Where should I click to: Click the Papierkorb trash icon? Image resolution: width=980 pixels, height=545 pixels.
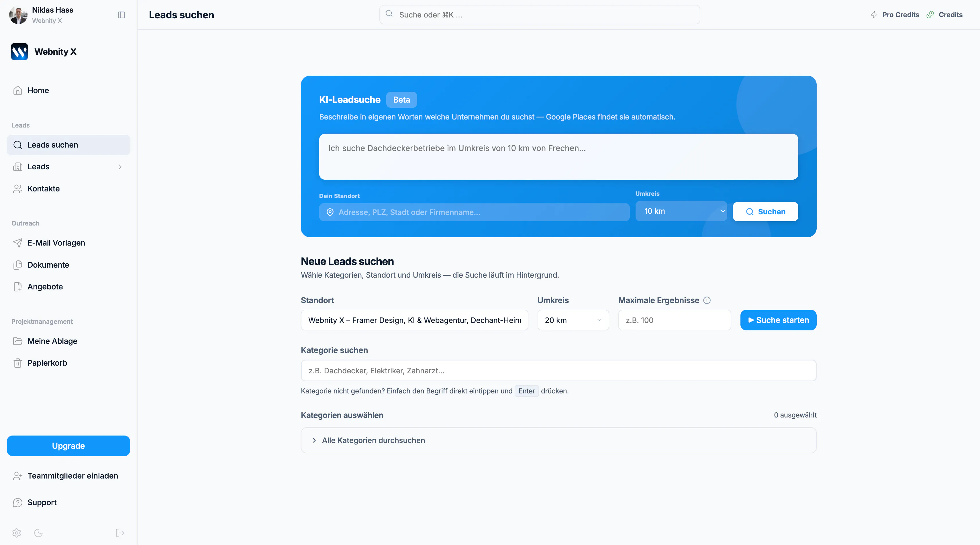(17, 363)
